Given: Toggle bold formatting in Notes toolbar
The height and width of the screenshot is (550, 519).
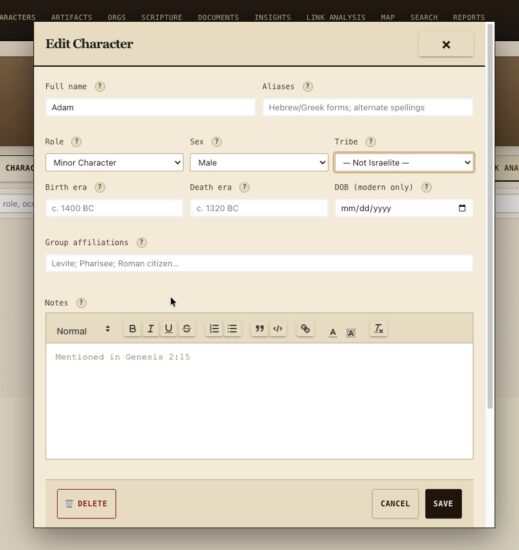Looking at the screenshot, I should pyautogui.click(x=133, y=329).
